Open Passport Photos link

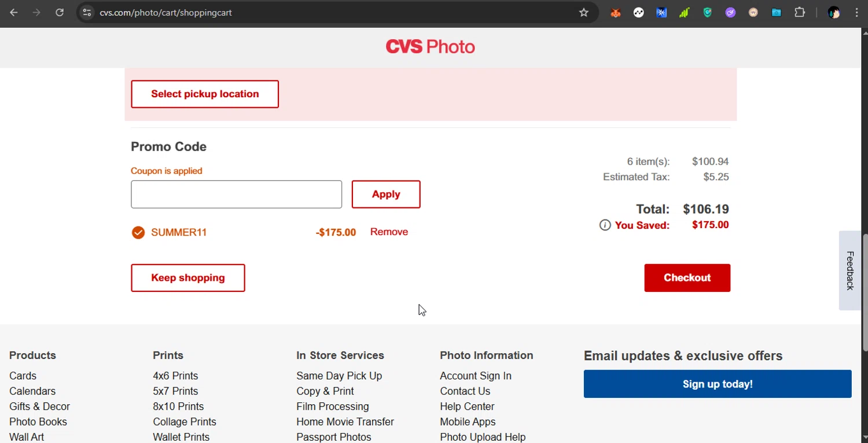click(334, 437)
